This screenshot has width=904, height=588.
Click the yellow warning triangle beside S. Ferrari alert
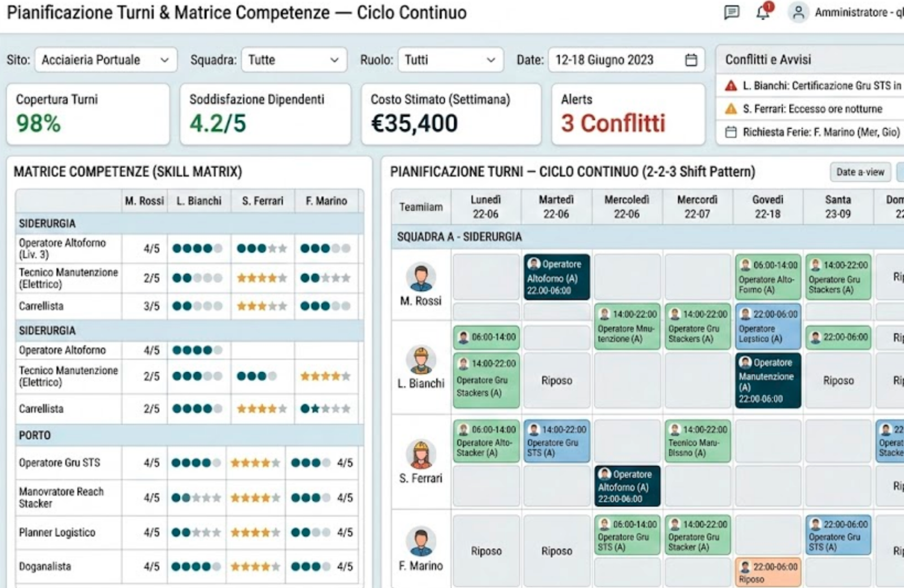[x=733, y=109]
